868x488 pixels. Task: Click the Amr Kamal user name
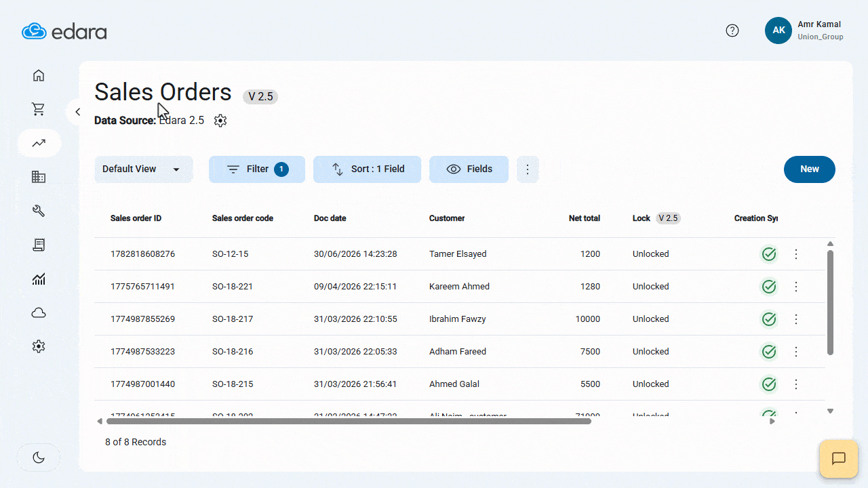point(819,24)
